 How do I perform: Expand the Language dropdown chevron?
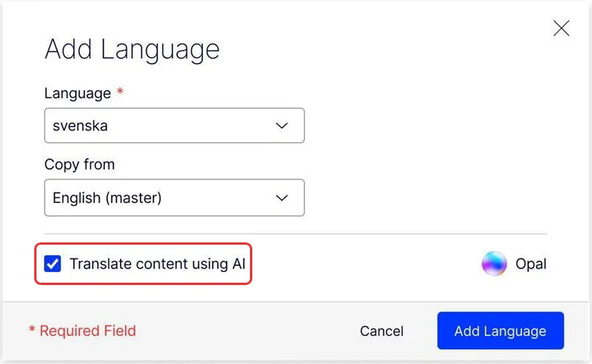[282, 125]
